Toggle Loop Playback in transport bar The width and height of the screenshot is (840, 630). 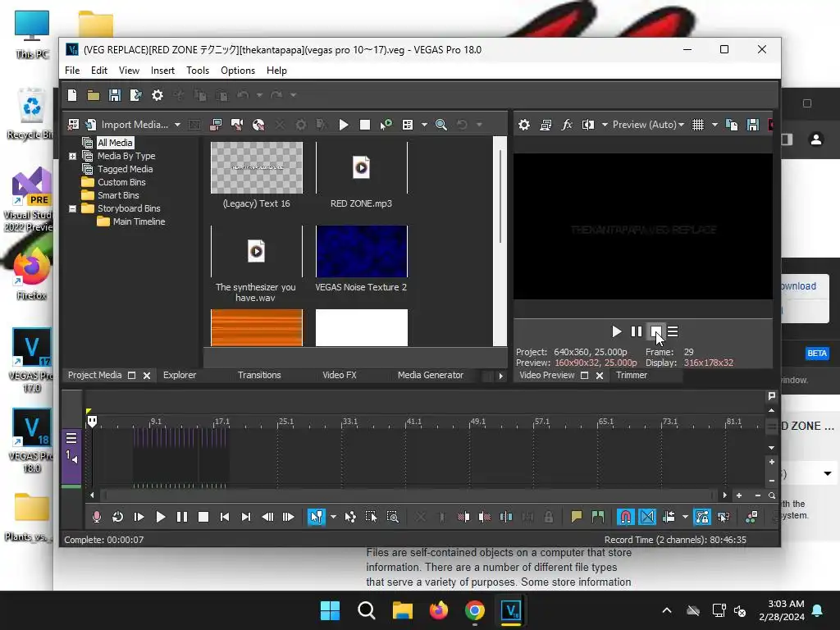117,517
